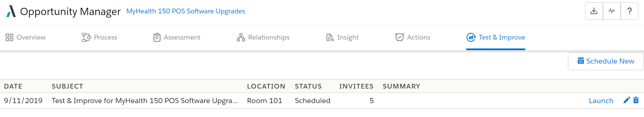This screenshot has width=644, height=117.
Task: Open the activity pulse icon
Action: pyautogui.click(x=612, y=11)
